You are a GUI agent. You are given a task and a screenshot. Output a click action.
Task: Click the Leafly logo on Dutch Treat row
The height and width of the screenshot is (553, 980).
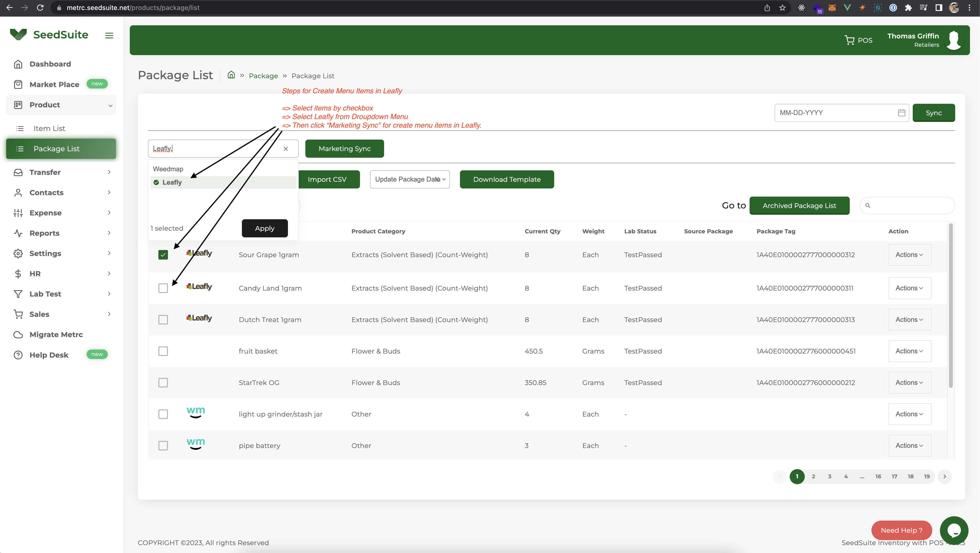pos(199,318)
